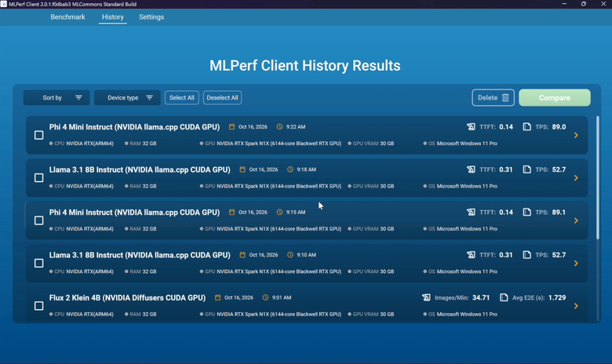
Task: Click 'Flux 2 Klein 4B (NVIDIA Diffusers CUDA GPU)' title
Action: [127, 297]
